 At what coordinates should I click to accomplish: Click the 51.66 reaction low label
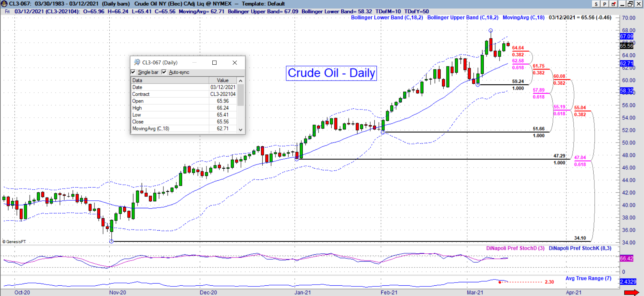point(539,129)
